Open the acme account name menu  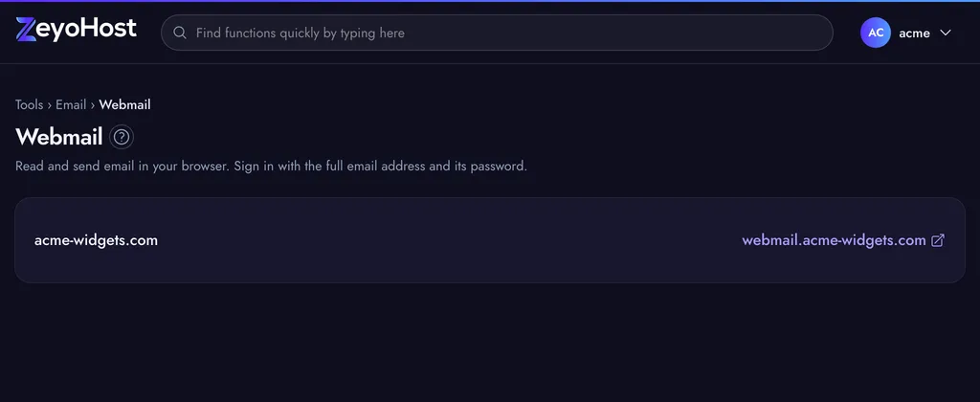click(x=914, y=33)
